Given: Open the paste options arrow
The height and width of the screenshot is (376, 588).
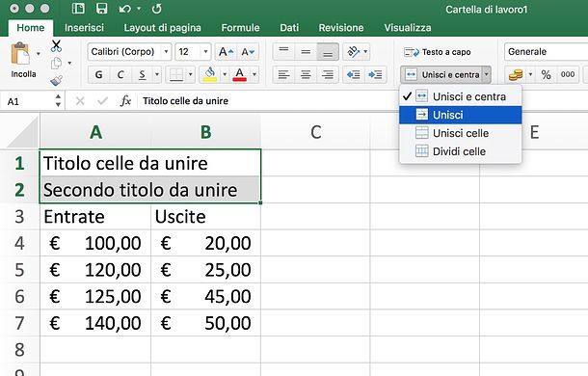Looking at the screenshot, I should (39, 54).
